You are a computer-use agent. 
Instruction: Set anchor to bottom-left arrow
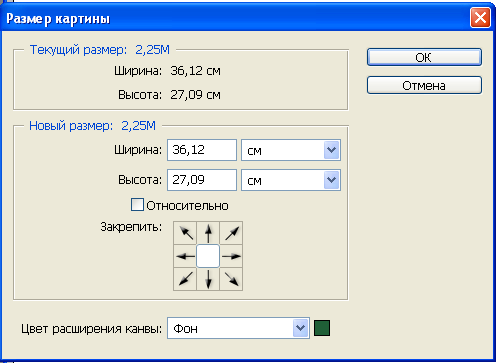click(x=185, y=279)
